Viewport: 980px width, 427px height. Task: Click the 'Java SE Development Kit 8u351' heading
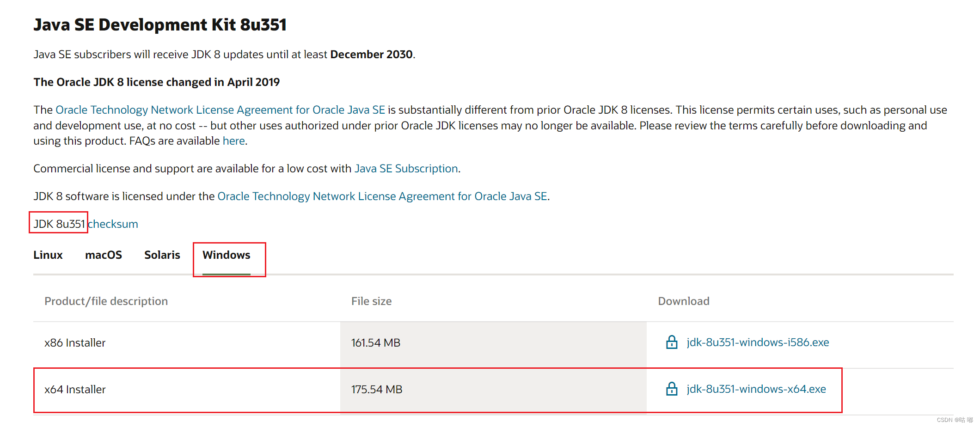tap(160, 24)
